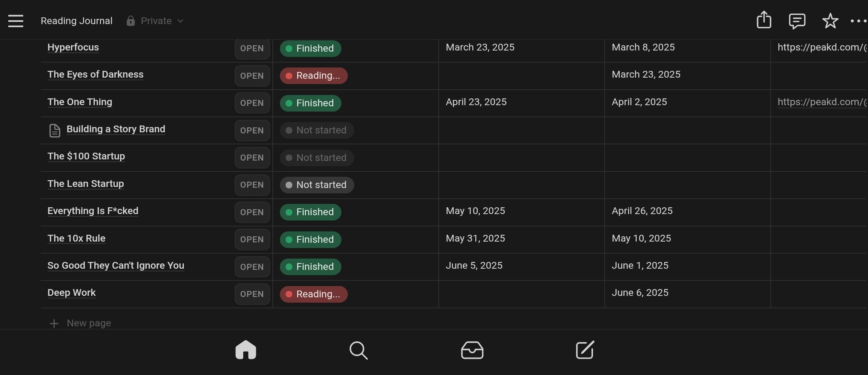Viewport: 868px width, 375px height.
Task: Open The 10x Rule title
Action: coord(76,238)
